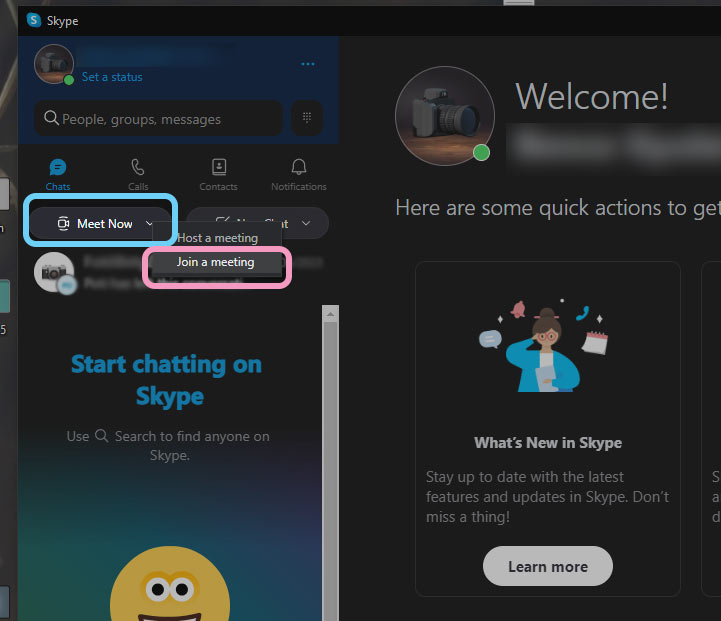Click the search magnifier icon
Screen dimensions: 721x621
tap(51, 118)
